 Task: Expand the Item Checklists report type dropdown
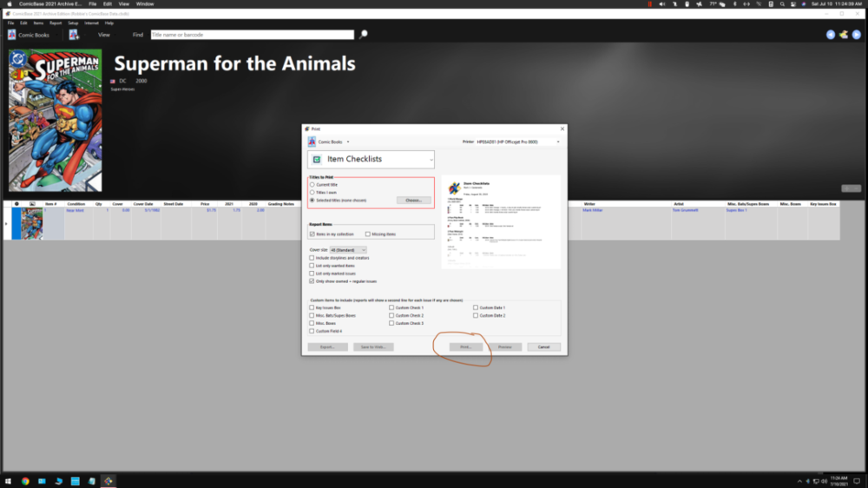[x=431, y=160]
